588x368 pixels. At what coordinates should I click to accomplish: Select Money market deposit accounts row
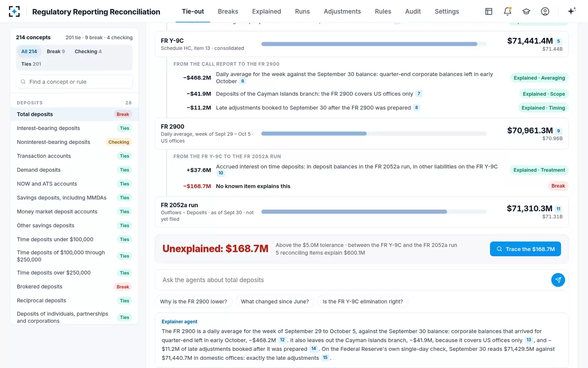(74, 212)
